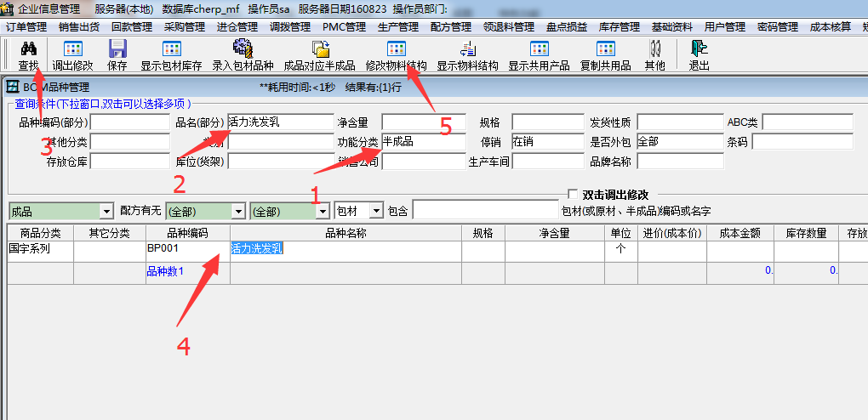Expand the 包材 dropdown list
868x420 pixels.
coord(375,211)
